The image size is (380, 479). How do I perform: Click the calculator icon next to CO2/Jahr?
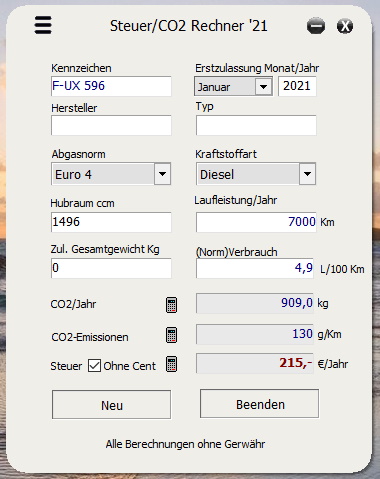pyautogui.click(x=171, y=305)
